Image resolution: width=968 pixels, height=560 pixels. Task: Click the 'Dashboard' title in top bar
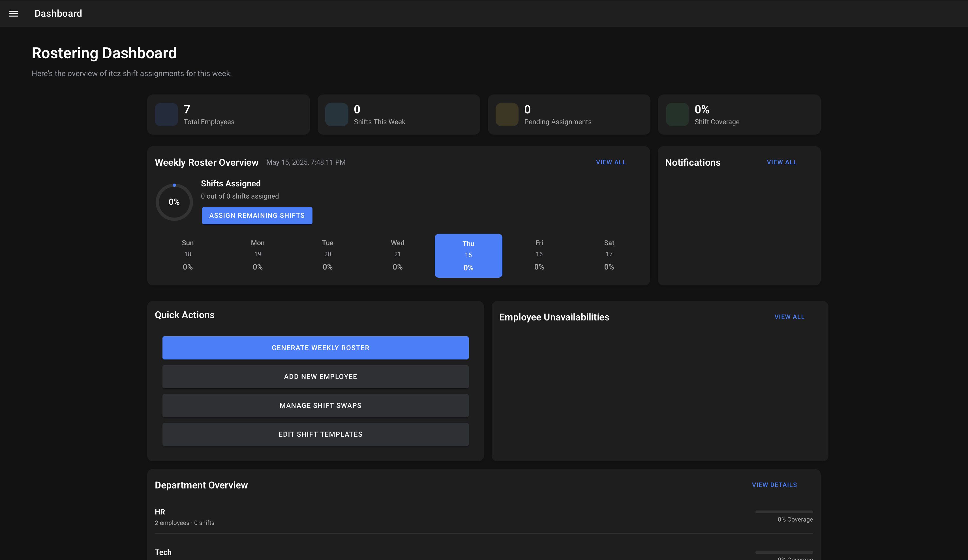[58, 13]
